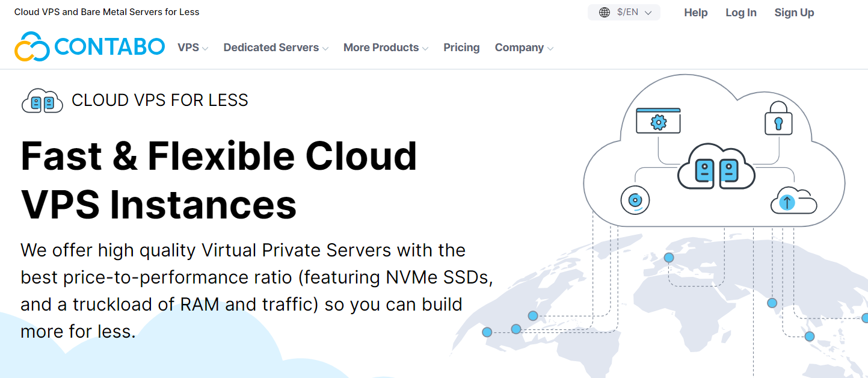The image size is (868, 378).
Task: Click the paragraph beginning 'We offer high quality'
Action: 257,291
